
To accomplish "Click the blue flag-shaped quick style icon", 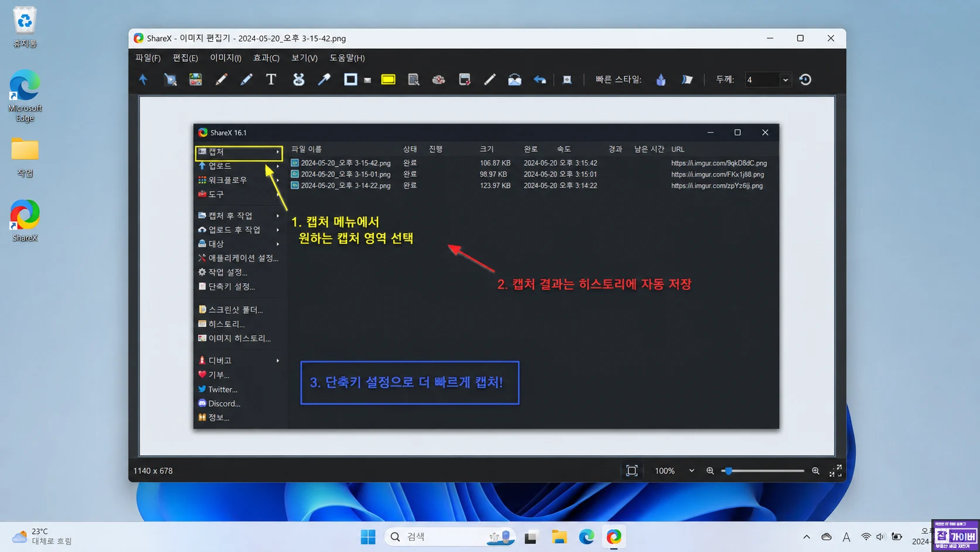I will click(687, 79).
